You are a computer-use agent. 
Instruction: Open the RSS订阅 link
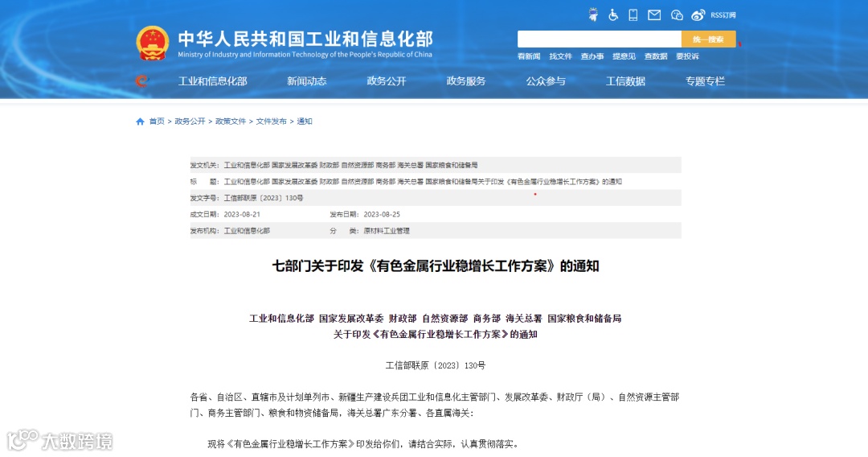coord(723,15)
